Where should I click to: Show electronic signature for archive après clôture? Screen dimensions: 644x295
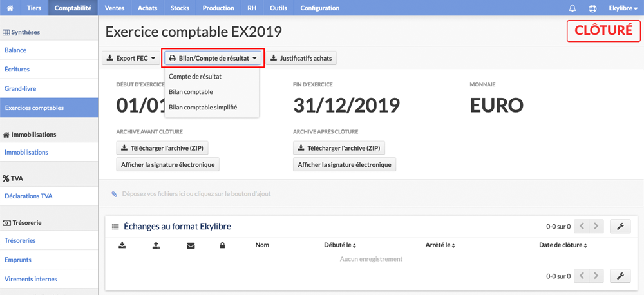(345, 164)
